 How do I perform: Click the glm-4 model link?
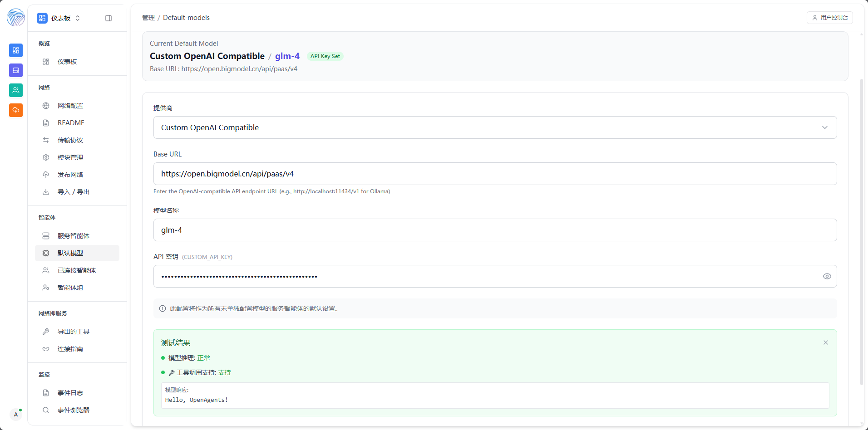pyautogui.click(x=287, y=56)
